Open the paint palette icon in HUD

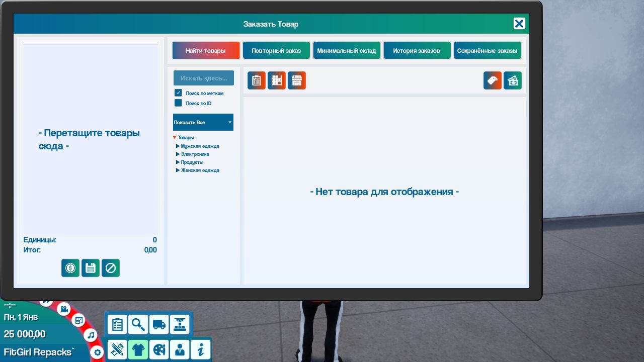(x=159, y=349)
